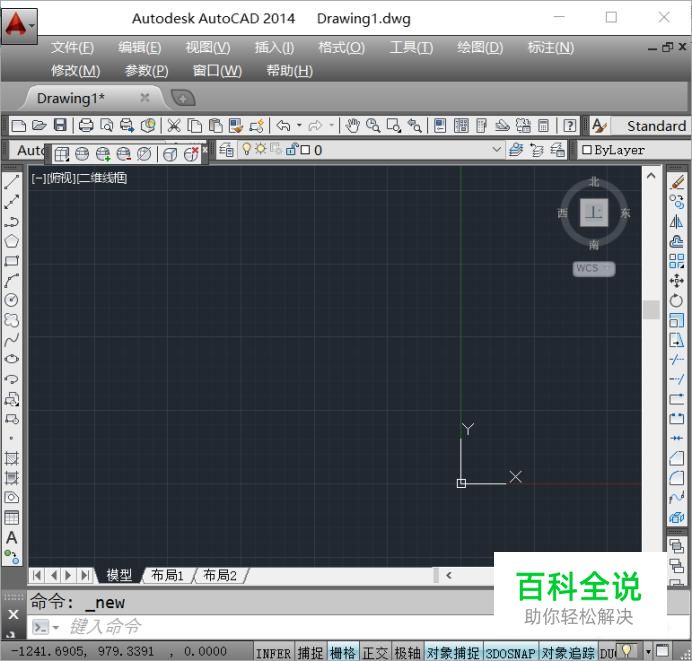Toggle grid display 栅格
The width and height of the screenshot is (692, 661).
point(343,653)
